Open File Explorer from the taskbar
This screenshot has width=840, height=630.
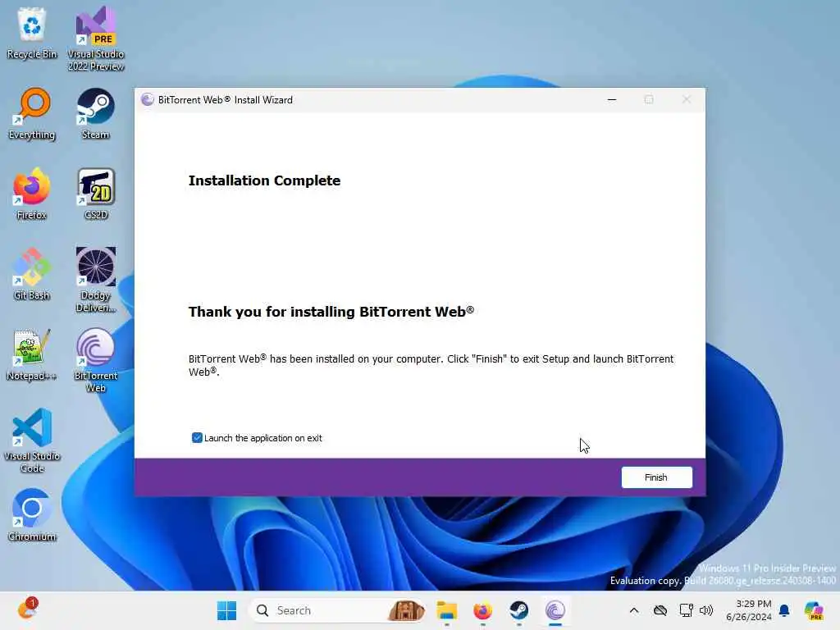(447, 610)
